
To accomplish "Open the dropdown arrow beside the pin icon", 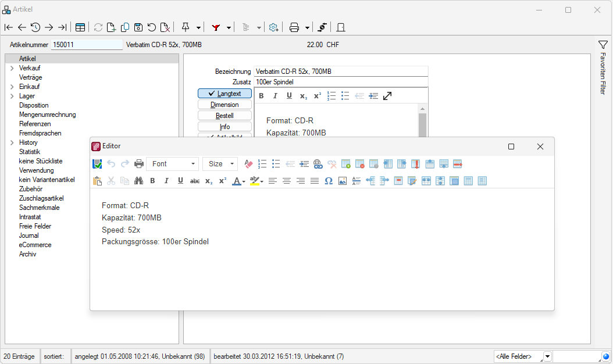I will 198,28.
